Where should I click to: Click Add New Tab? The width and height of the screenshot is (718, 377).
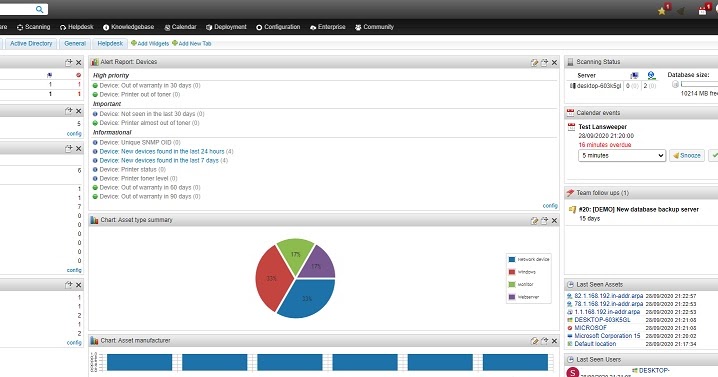pos(191,44)
